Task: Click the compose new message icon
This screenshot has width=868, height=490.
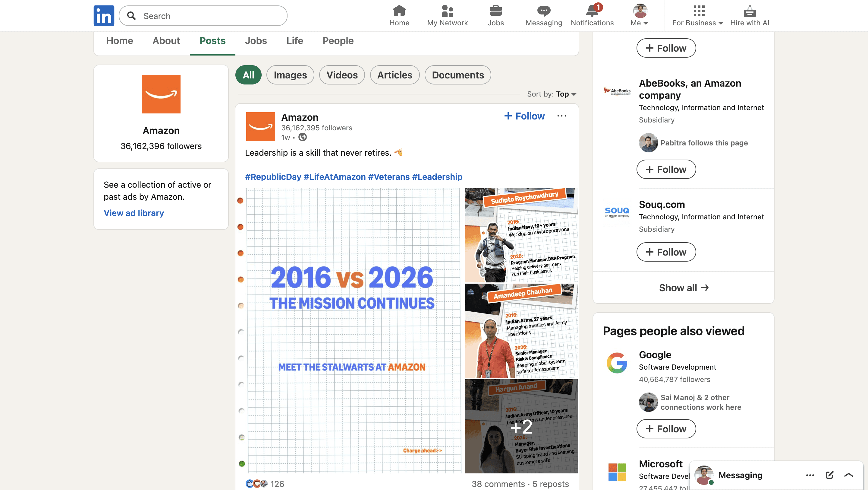Action: [x=829, y=475]
